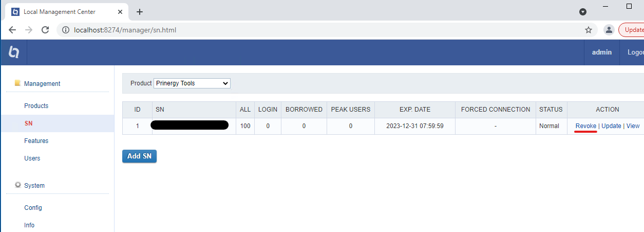The image size is (644, 232).
Task: Open the Products page in sidebar
Action: coord(36,106)
